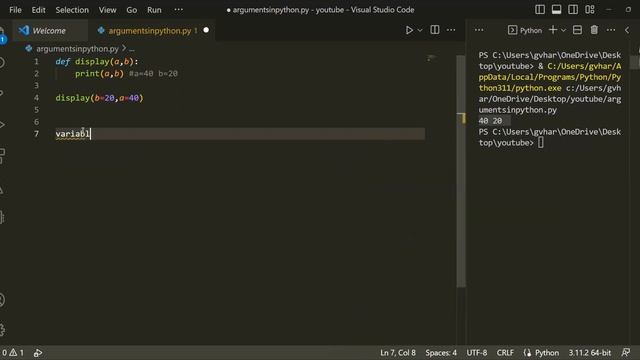This screenshot has width=640, height=360.
Task: Open the File menu
Action: click(15, 10)
